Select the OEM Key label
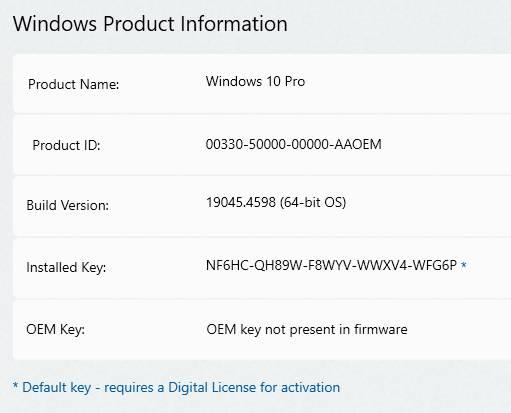 (55, 329)
